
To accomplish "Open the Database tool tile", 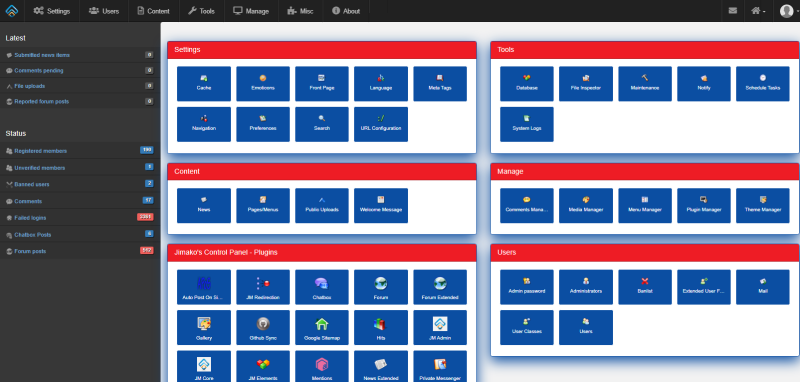I will [x=527, y=84].
